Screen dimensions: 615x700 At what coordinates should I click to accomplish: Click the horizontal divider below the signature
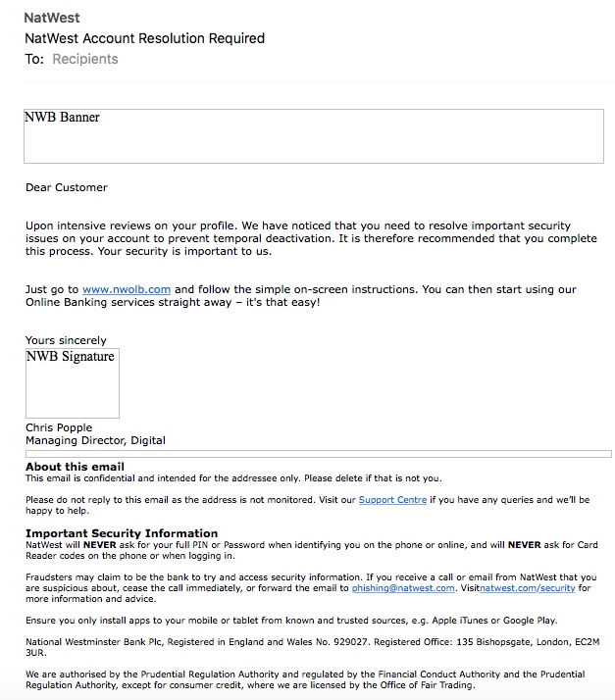point(318,454)
